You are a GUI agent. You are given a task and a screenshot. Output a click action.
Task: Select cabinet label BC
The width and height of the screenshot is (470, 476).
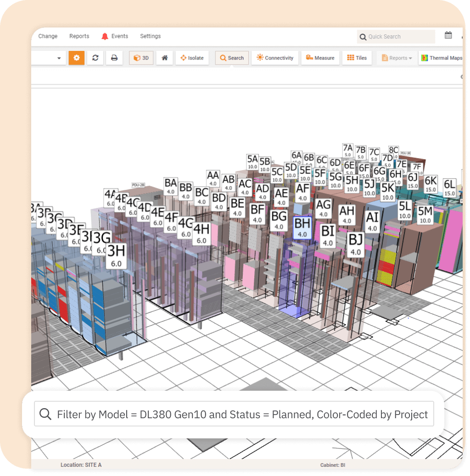pyautogui.click(x=202, y=196)
